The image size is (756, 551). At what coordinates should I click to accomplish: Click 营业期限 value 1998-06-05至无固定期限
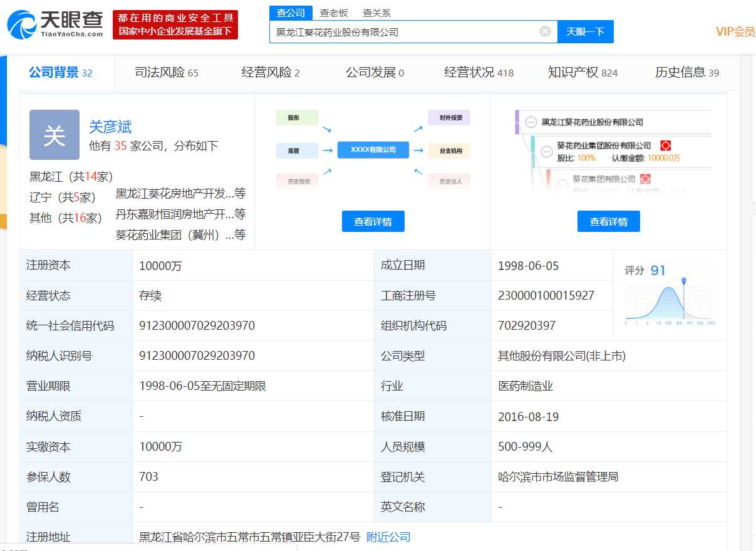pos(203,386)
